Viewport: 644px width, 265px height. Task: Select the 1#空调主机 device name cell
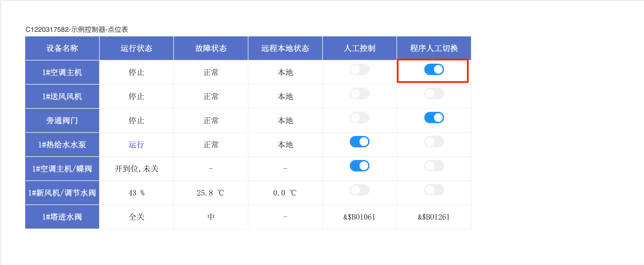62,72
